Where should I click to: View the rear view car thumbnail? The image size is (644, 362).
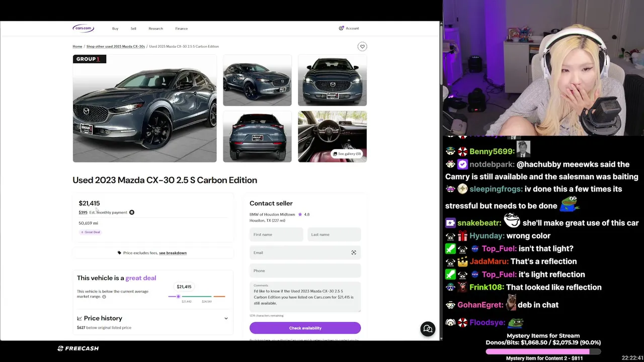pyautogui.click(x=257, y=136)
